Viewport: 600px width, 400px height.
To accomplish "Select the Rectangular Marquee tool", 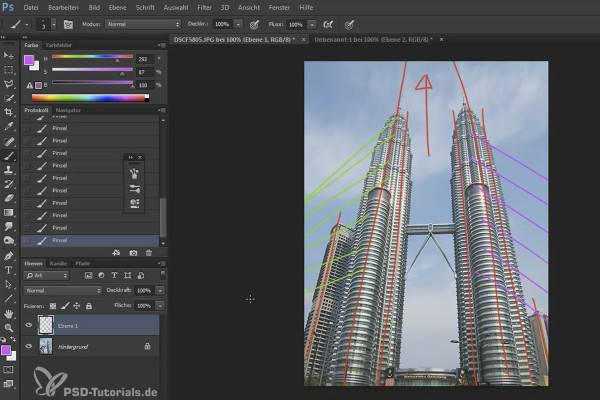I will (x=8, y=70).
